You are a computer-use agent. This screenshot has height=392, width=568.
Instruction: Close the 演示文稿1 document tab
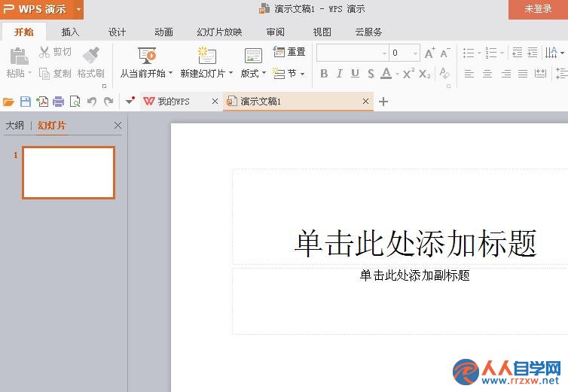coord(366,102)
